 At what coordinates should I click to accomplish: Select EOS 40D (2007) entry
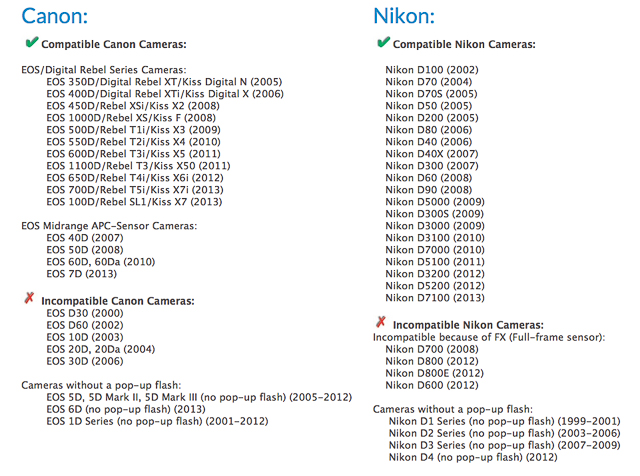pyautogui.click(x=85, y=238)
